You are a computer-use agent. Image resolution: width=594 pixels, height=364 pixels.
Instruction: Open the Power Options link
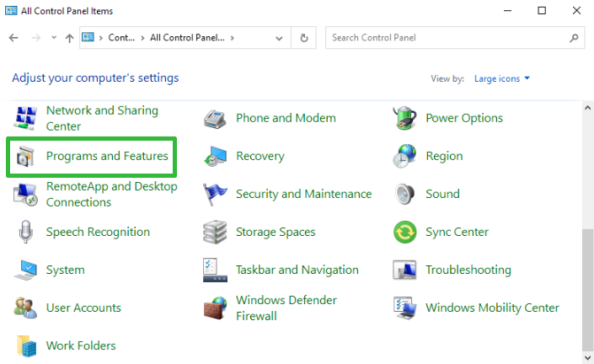coord(464,118)
